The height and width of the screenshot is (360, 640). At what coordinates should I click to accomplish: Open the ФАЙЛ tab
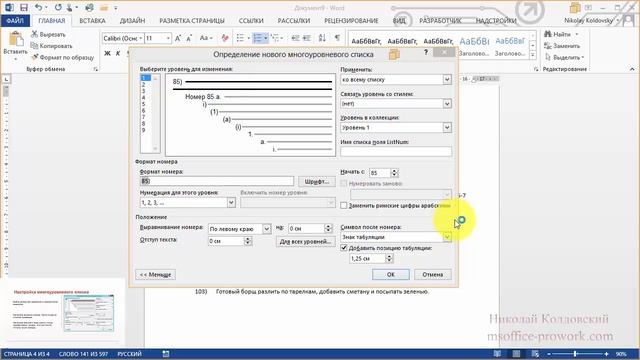pyautogui.click(x=15, y=20)
